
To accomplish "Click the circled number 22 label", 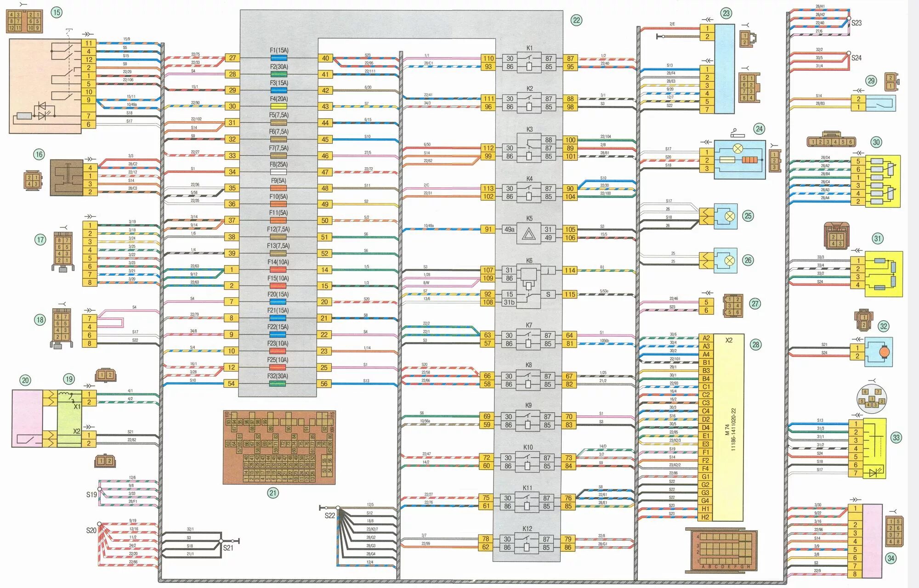I will tap(576, 20).
